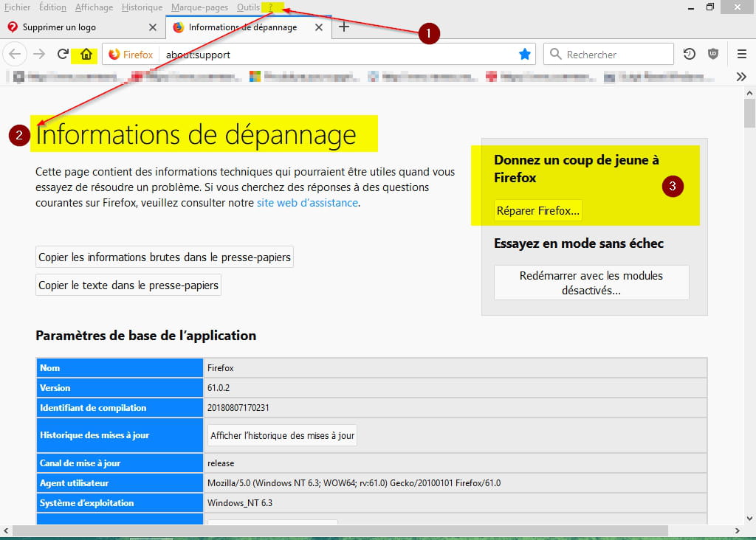Select the "Informations de dépannage" tab

point(248,27)
